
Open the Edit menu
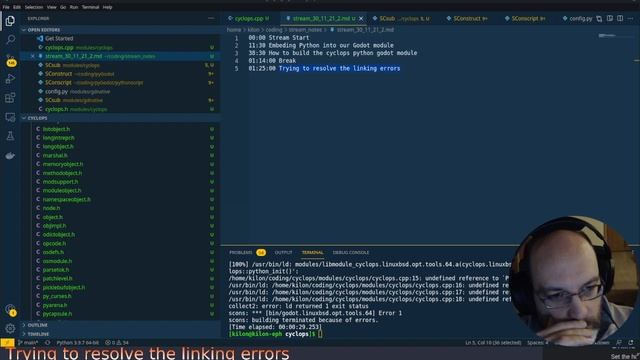tap(17, 7)
